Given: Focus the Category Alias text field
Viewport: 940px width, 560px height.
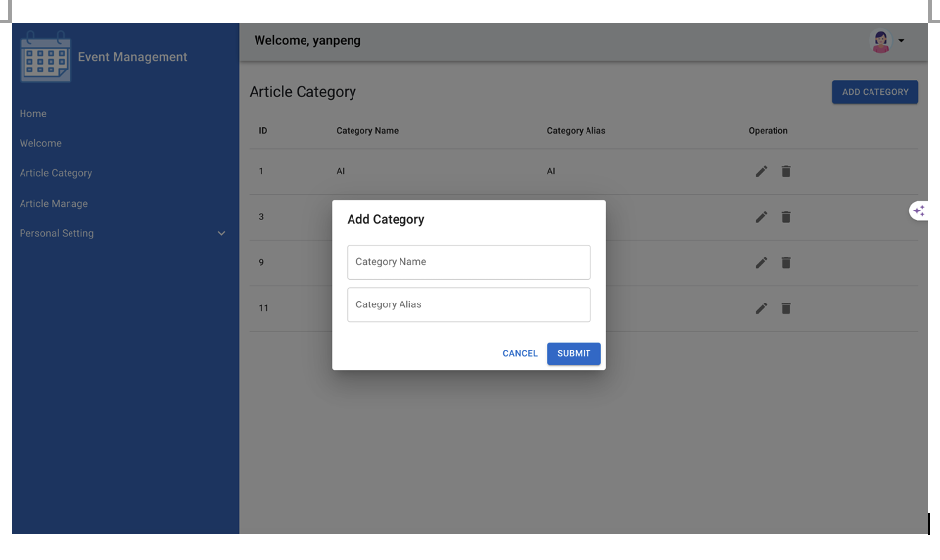Looking at the screenshot, I should 468,304.
